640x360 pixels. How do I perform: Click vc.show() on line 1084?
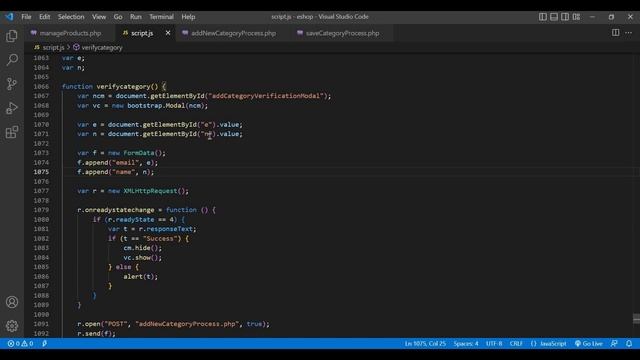(x=142, y=258)
